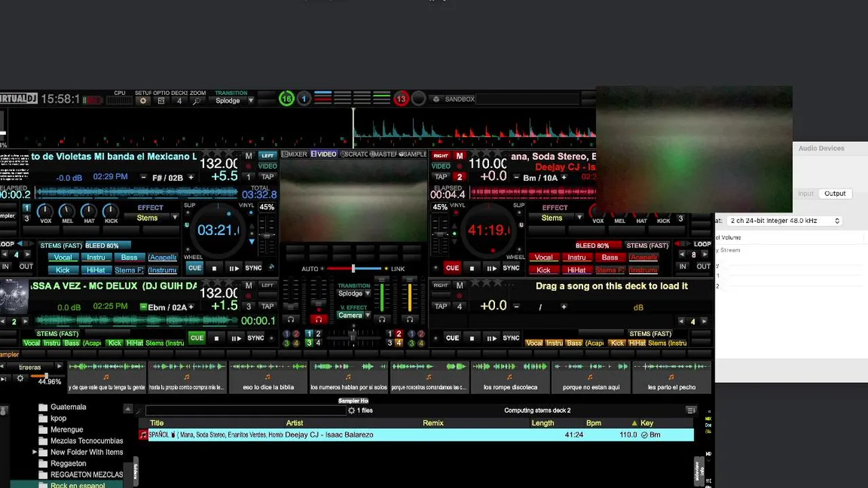
Task: Open Rock en espanol folder
Action: click(77, 485)
